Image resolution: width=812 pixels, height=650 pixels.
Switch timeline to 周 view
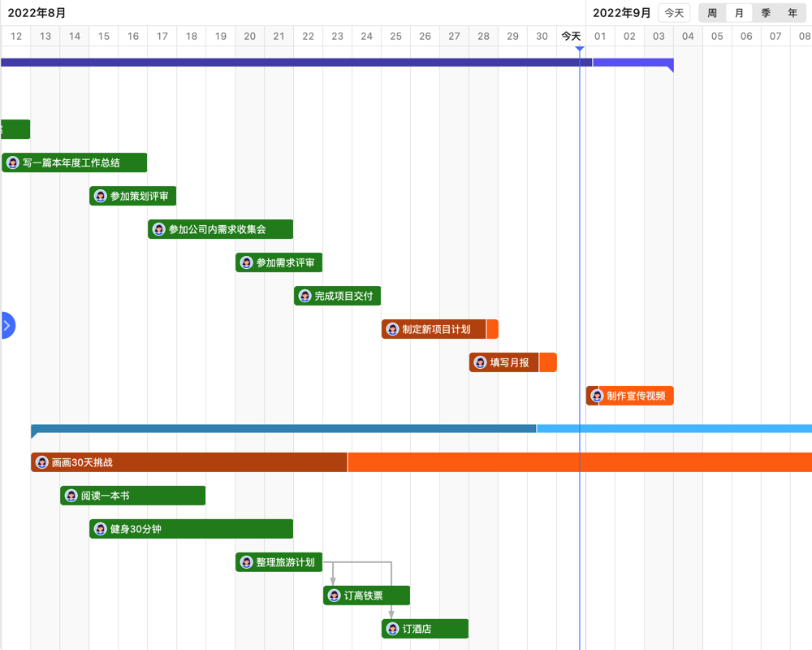(712, 13)
